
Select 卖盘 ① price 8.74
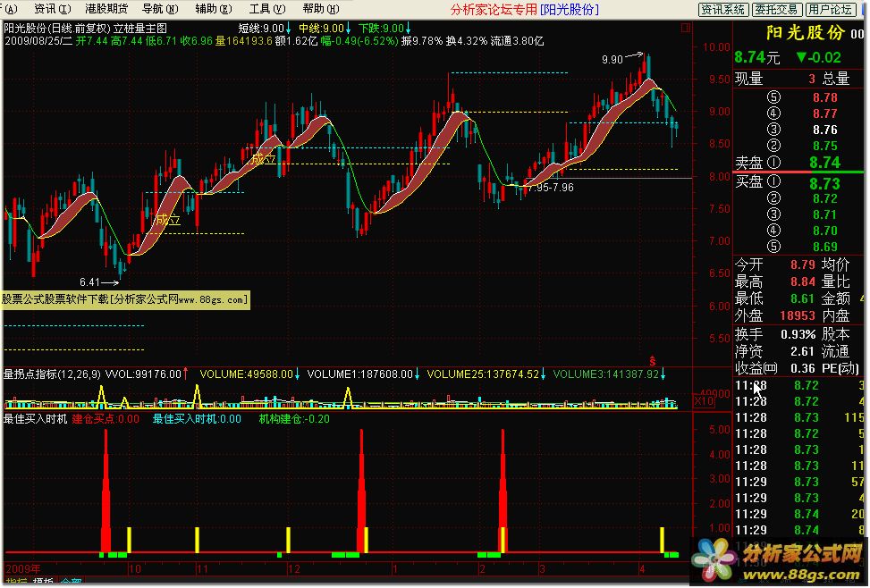point(824,163)
